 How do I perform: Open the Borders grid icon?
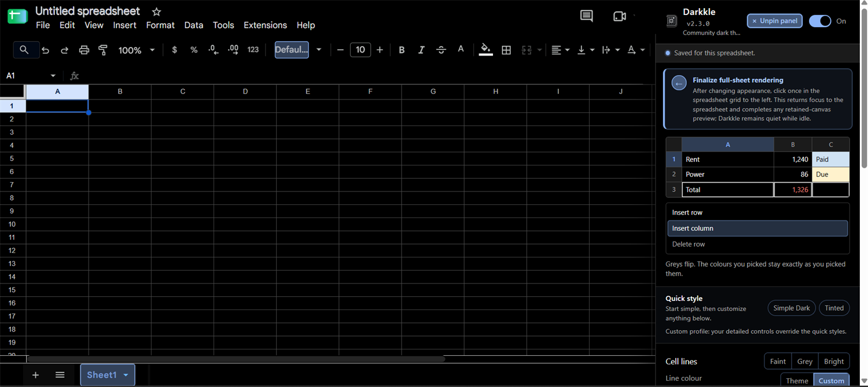506,50
